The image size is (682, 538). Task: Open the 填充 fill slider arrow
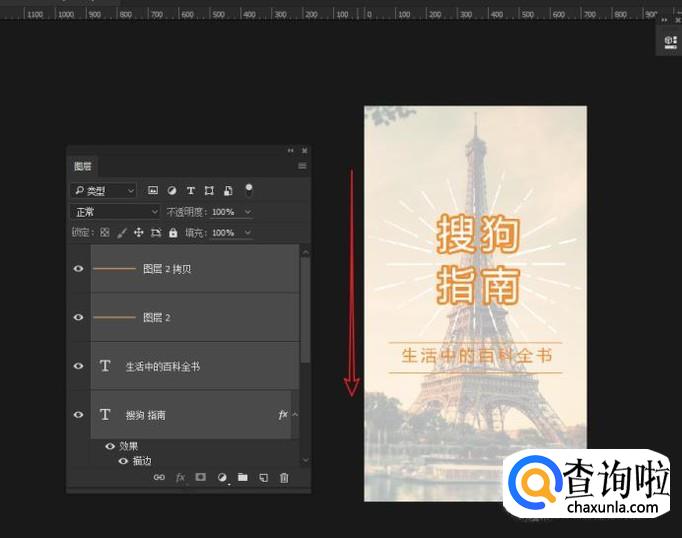coord(247,233)
